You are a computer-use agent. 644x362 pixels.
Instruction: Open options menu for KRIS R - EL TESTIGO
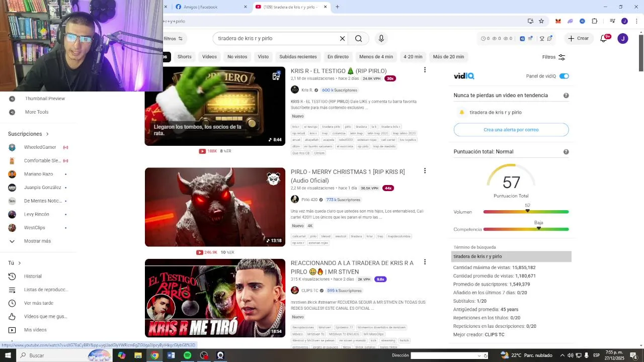click(425, 70)
